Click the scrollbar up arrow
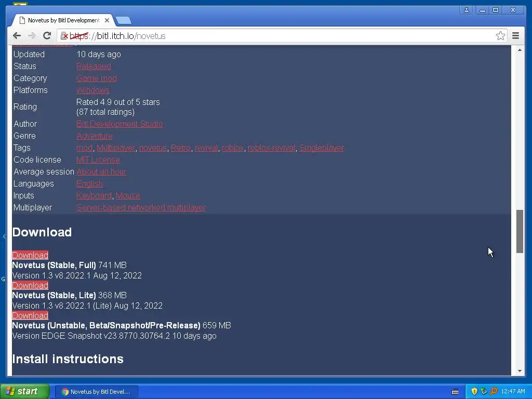 pyautogui.click(x=520, y=50)
